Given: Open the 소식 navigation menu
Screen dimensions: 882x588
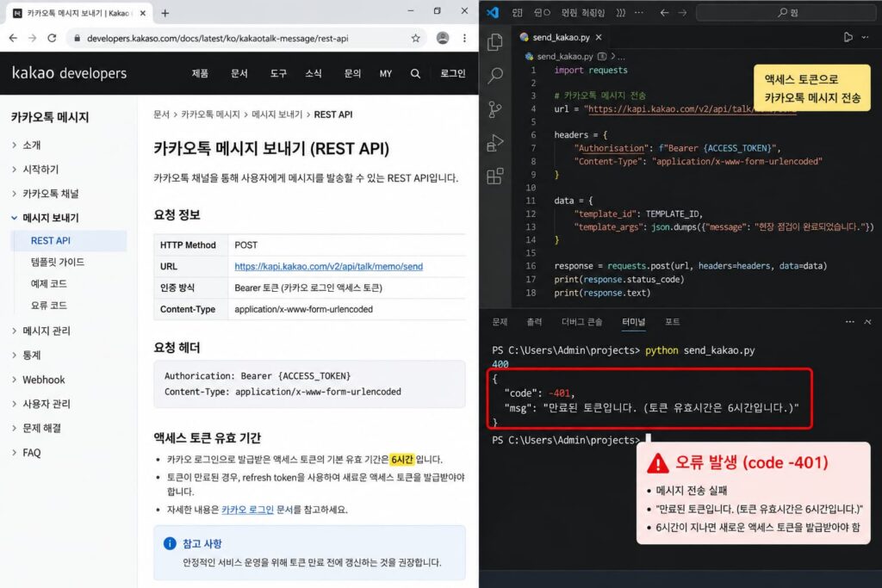Looking at the screenshot, I should click(x=314, y=74).
